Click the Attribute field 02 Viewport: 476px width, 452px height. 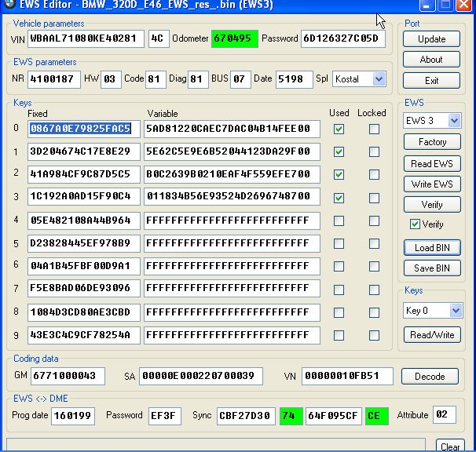pos(444,414)
